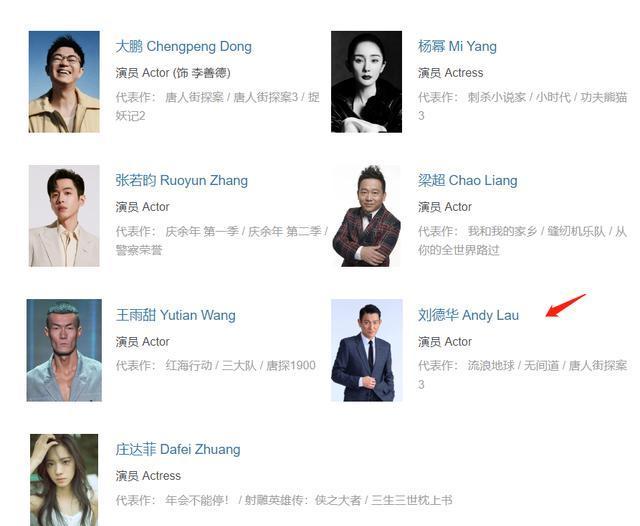Screen dimensions: 640x526
Task: Click Mi Yang's 代表作 works text
Action: click(522, 107)
